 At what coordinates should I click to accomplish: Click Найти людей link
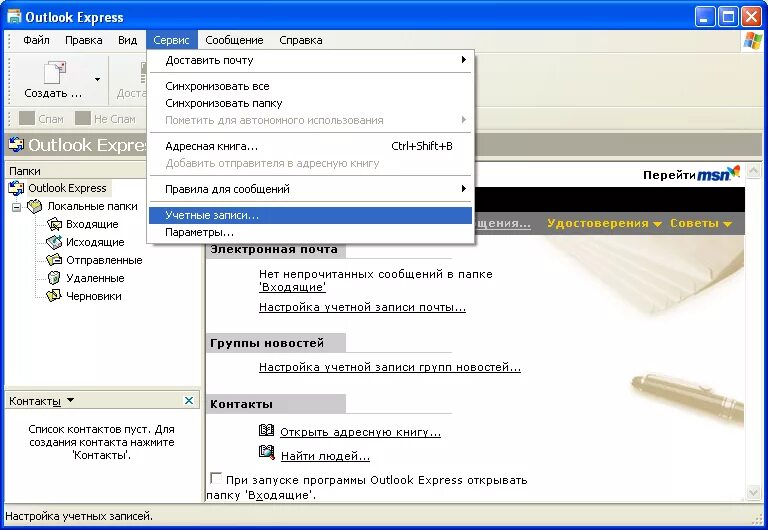click(x=325, y=457)
